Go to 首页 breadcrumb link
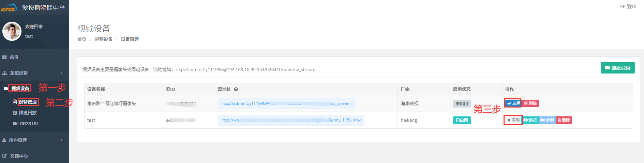This screenshot has width=644, height=163. click(x=82, y=39)
